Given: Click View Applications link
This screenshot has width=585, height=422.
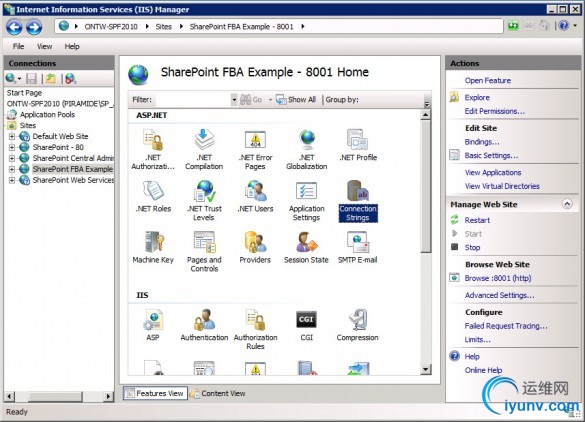Looking at the screenshot, I should tap(493, 172).
